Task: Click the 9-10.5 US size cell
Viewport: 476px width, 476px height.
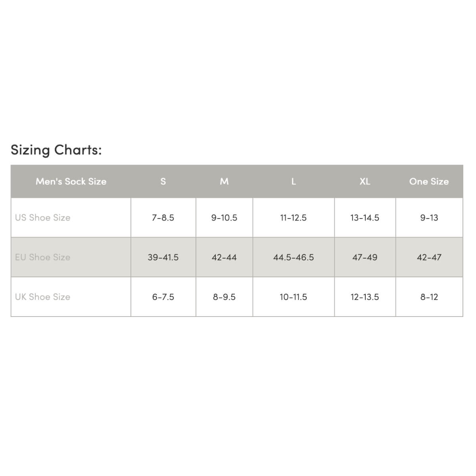Action: tap(224, 217)
